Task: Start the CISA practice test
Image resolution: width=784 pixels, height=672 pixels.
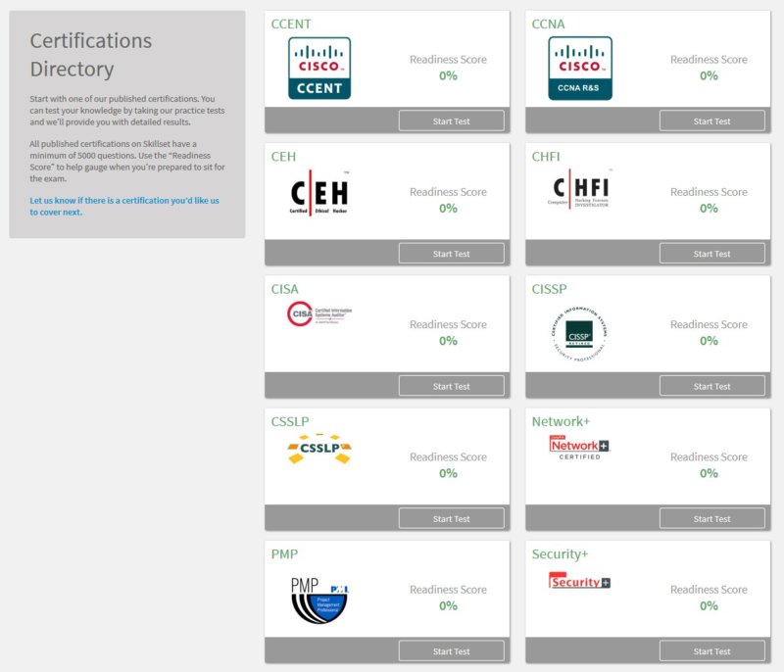Action: tap(452, 386)
